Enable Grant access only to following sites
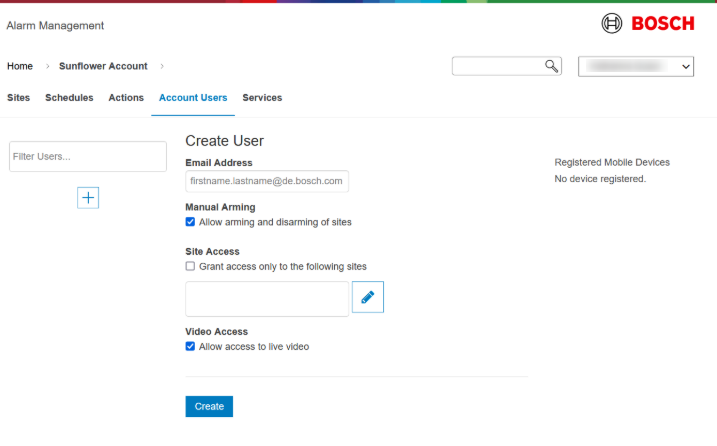Screen dimensions: 717x446 (x=191, y=267)
